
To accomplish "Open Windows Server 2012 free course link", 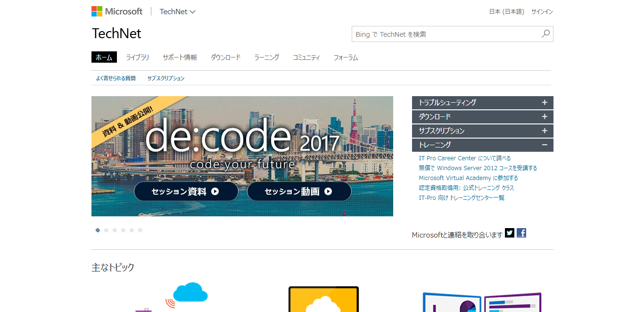I will pos(478,168).
